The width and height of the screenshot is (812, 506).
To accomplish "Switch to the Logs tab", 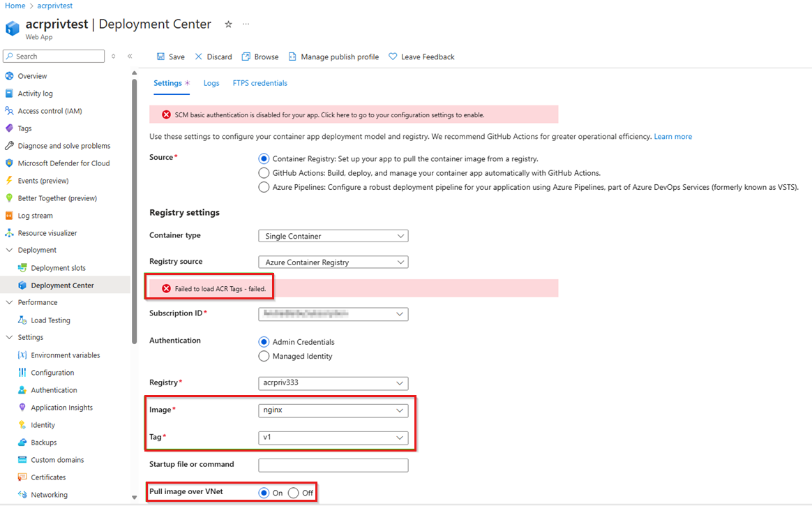I will point(211,83).
